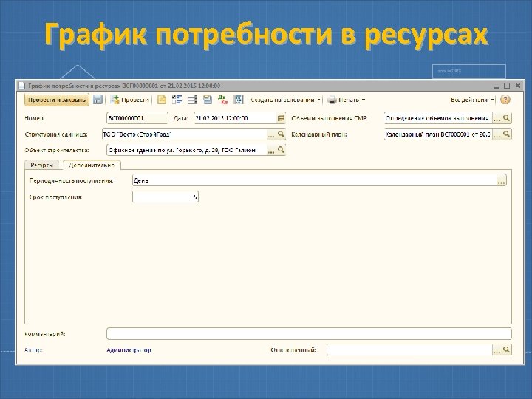Click the list rows toolbar icon

coord(192,100)
